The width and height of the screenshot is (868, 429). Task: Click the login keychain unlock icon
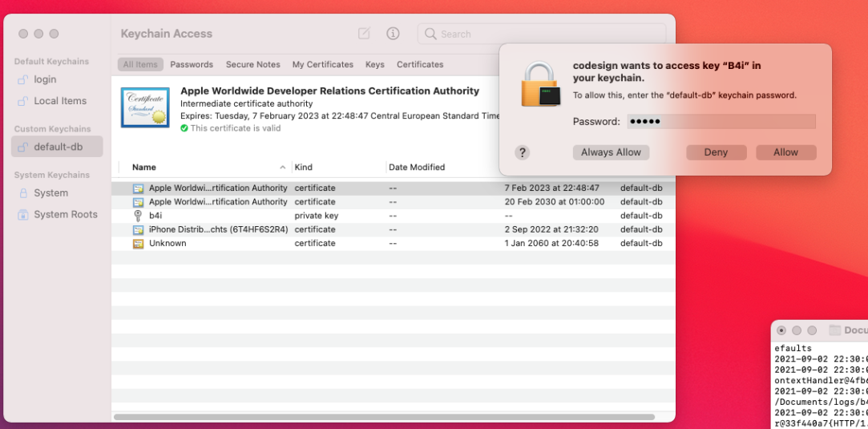click(x=22, y=79)
